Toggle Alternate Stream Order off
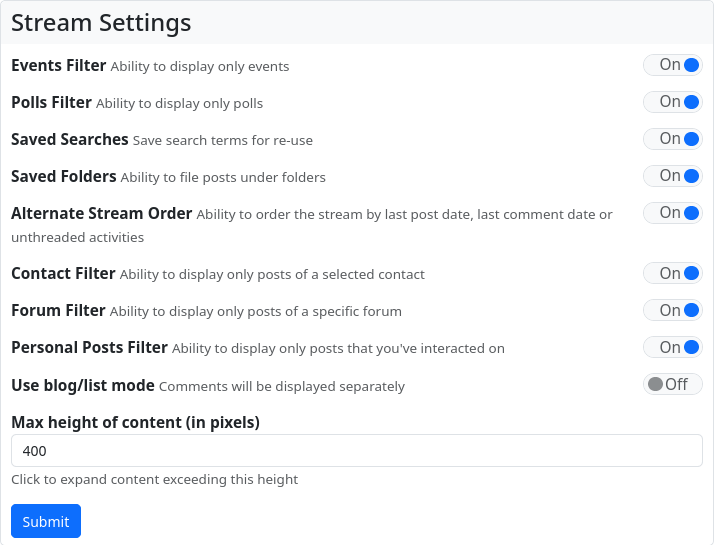This screenshot has height=545, width=714. [x=672, y=213]
